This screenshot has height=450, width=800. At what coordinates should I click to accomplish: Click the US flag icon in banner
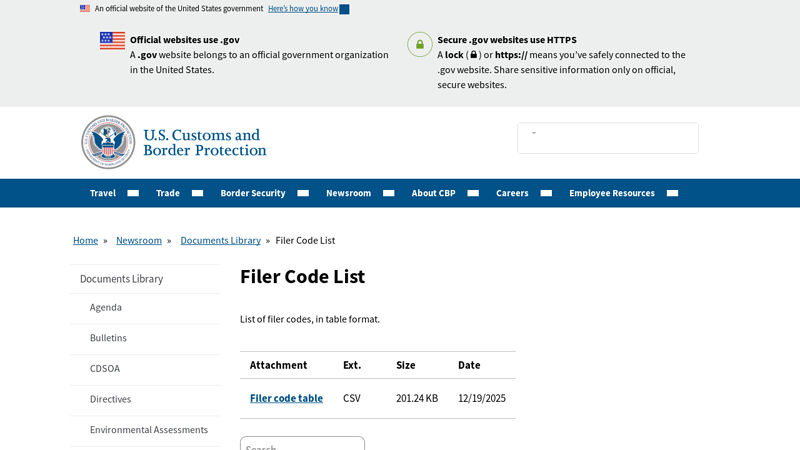pos(85,9)
